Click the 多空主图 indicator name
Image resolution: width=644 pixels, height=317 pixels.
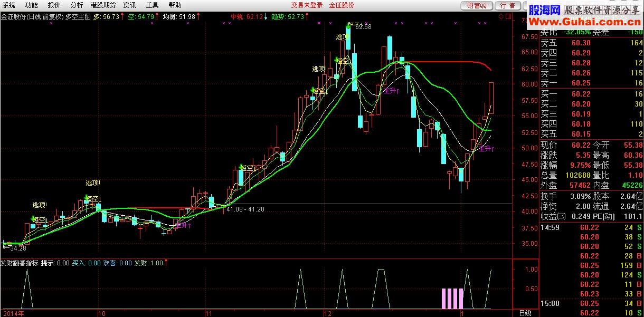pos(78,17)
